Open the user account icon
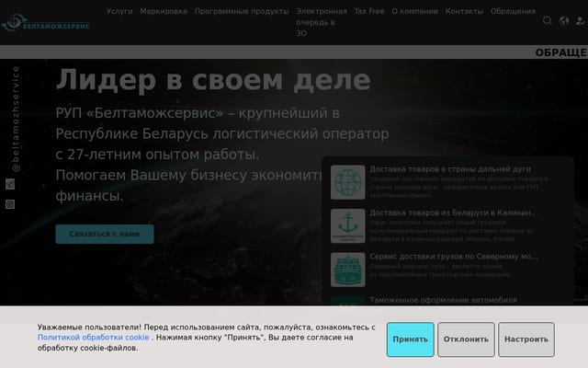The width and height of the screenshot is (588, 368). 581,20
